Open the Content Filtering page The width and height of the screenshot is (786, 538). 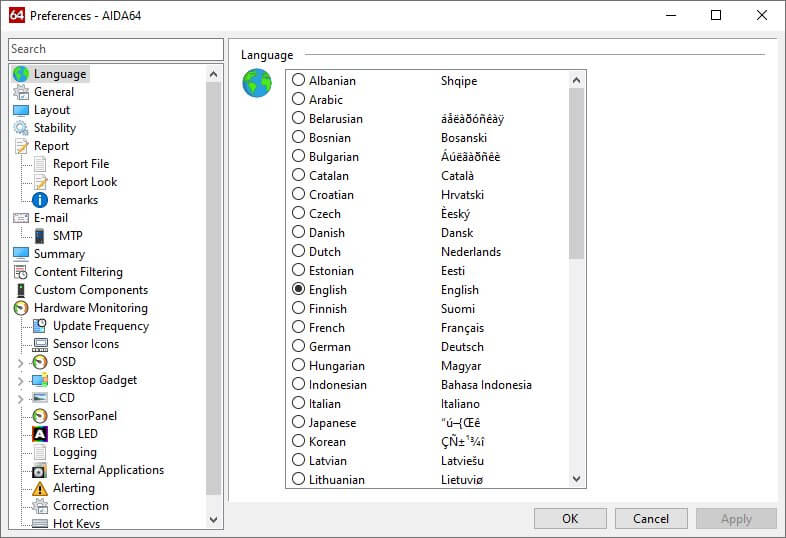pos(78,272)
